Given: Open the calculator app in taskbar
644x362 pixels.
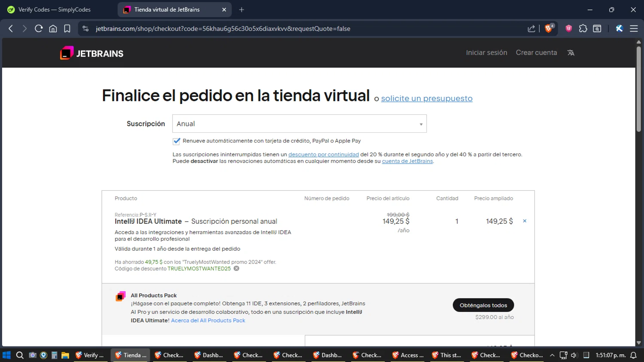Looking at the screenshot, I should pos(55,355).
